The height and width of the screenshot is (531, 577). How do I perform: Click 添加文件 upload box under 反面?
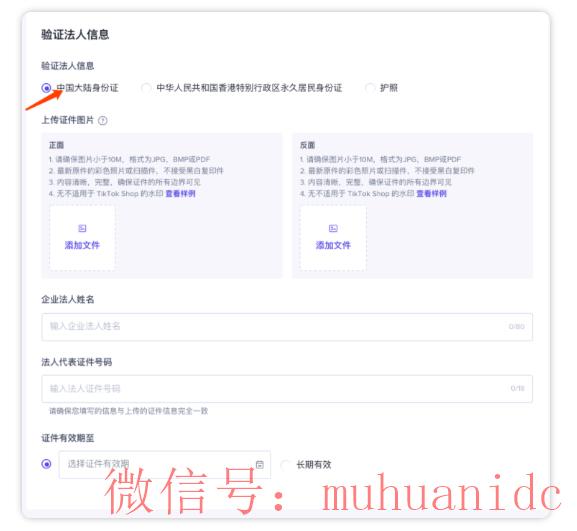[x=333, y=238]
